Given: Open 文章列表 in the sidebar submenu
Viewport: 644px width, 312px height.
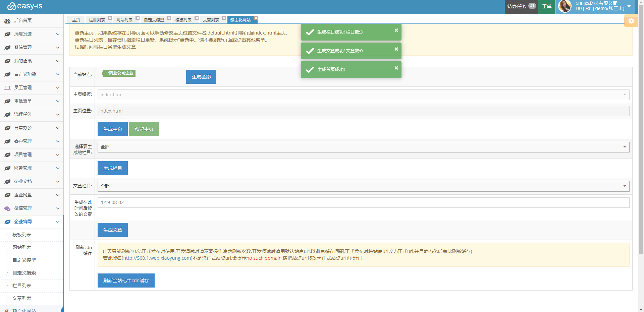Looking at the screenshot, I should (x=22, y=298).
